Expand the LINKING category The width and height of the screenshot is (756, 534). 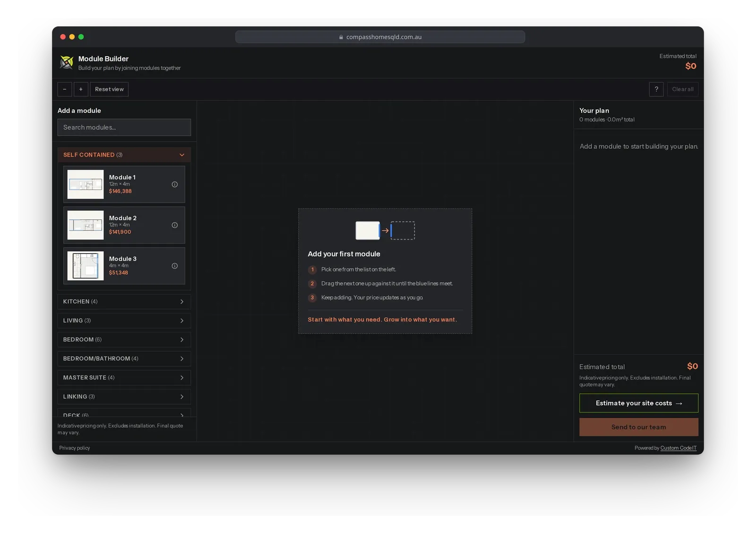(x=124, y=396)
